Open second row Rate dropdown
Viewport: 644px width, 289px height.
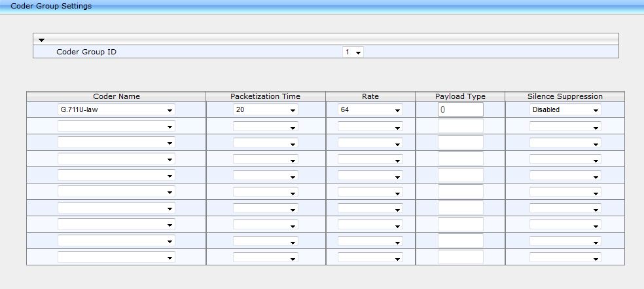click(370, 126)
